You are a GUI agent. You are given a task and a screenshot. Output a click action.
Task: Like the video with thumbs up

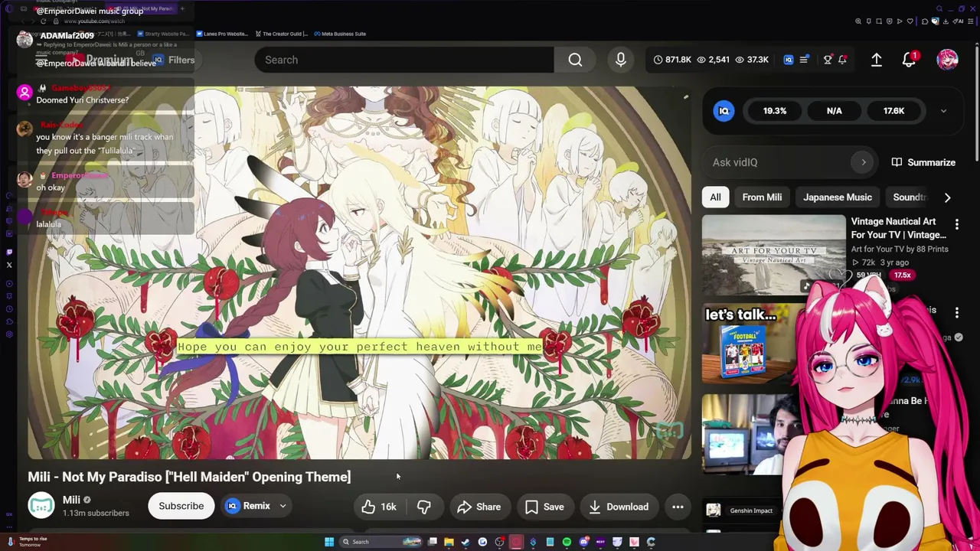click(x=379, y=507)
